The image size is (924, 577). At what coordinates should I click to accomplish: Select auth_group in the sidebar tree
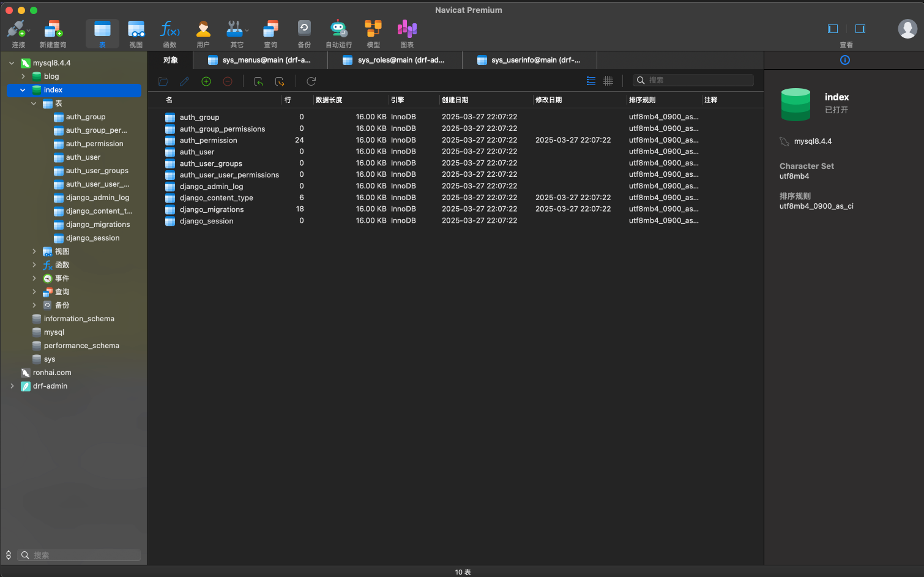point(86,117)
